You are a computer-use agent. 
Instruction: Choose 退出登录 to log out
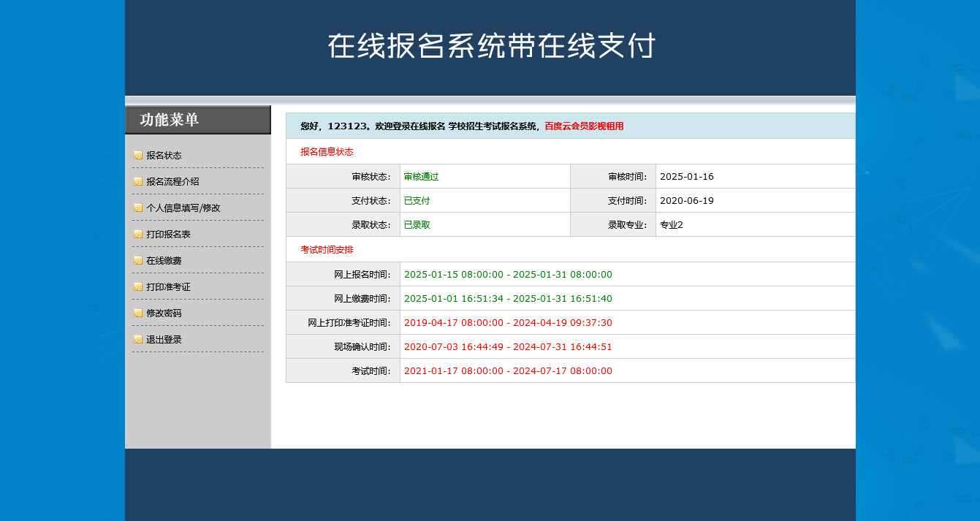pos(164,340)
